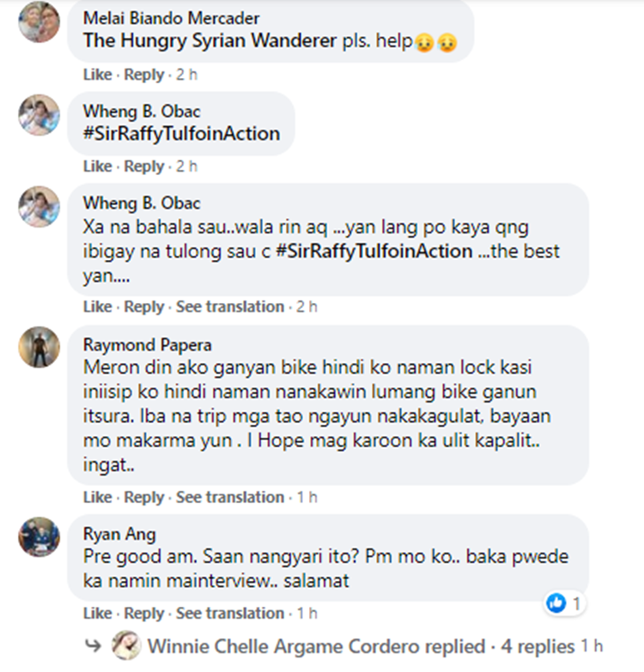
Task: Reply to Raymond Papera's comment
Action: click(x=144, y=498)
